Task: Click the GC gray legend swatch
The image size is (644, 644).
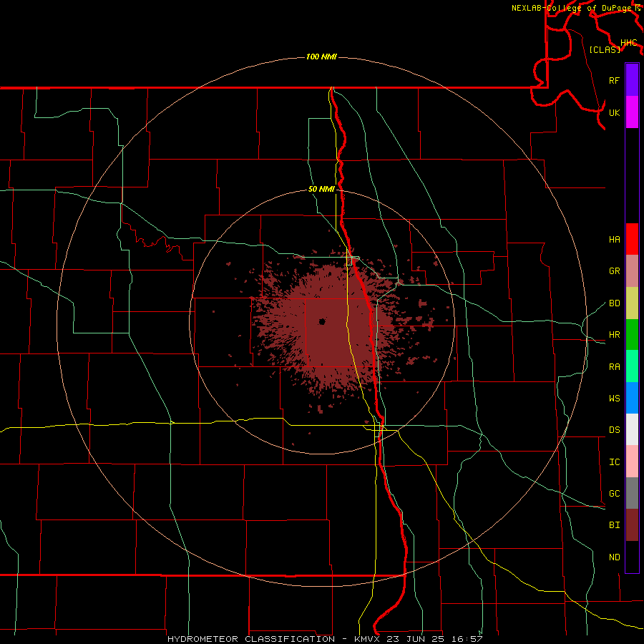Action: (x=632, y=493)
